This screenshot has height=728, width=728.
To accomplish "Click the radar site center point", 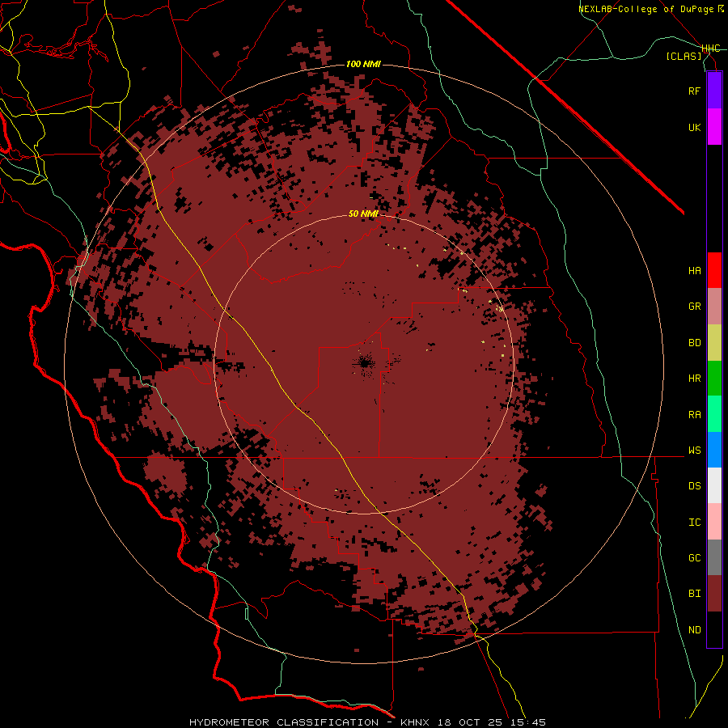I will (363, 363).
